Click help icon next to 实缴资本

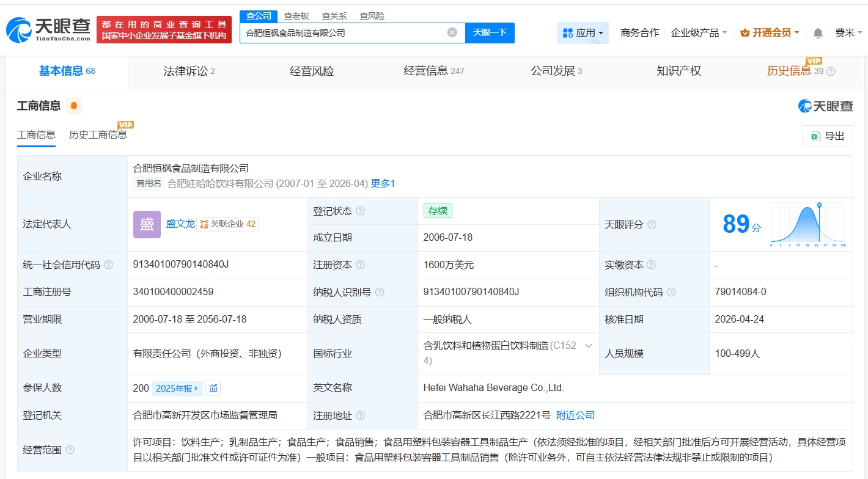pos(651,265)
